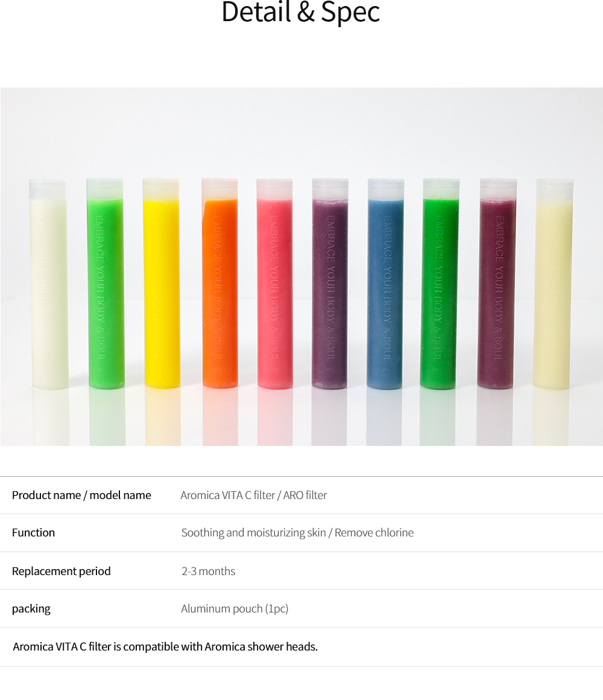
Task: Click the Function row label
Action: click(x=33, y=533)
